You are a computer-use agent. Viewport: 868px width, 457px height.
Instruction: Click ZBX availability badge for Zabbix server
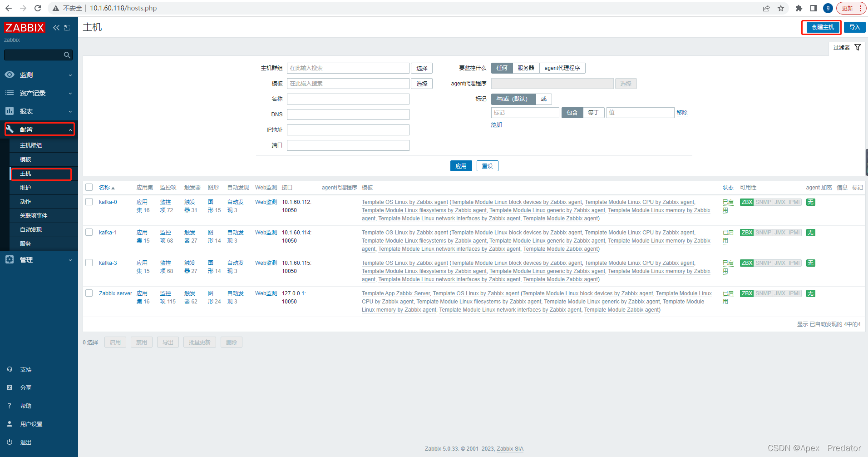(x=747, y=293)
